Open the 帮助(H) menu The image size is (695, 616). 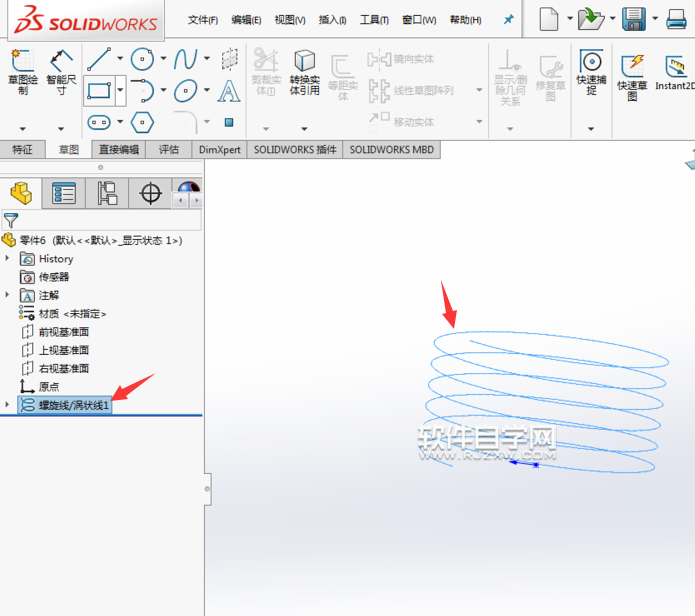tap(465, 20)
